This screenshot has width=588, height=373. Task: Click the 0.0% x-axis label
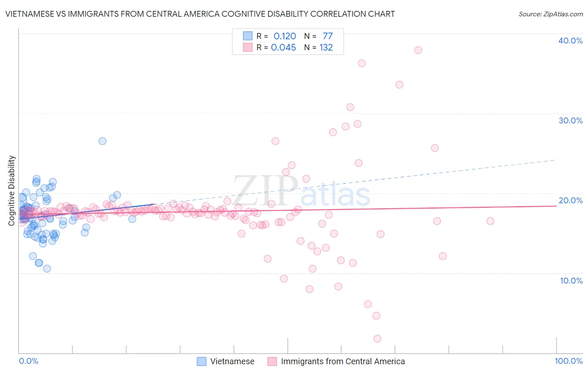(x=28, y=361)
